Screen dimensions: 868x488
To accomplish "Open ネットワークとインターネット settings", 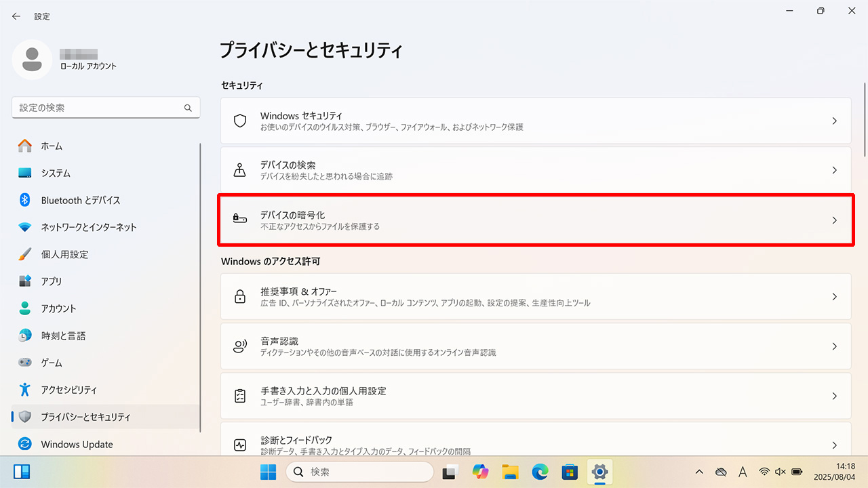I will [x=106, y=227].
